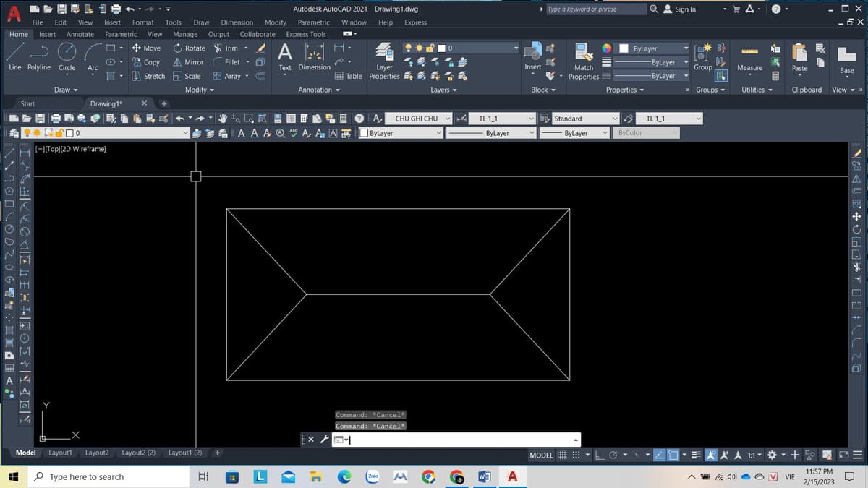868x488 pixels.
Task: Select the Polyline tool
Action: pyautogui.click(x=39, y=56)
